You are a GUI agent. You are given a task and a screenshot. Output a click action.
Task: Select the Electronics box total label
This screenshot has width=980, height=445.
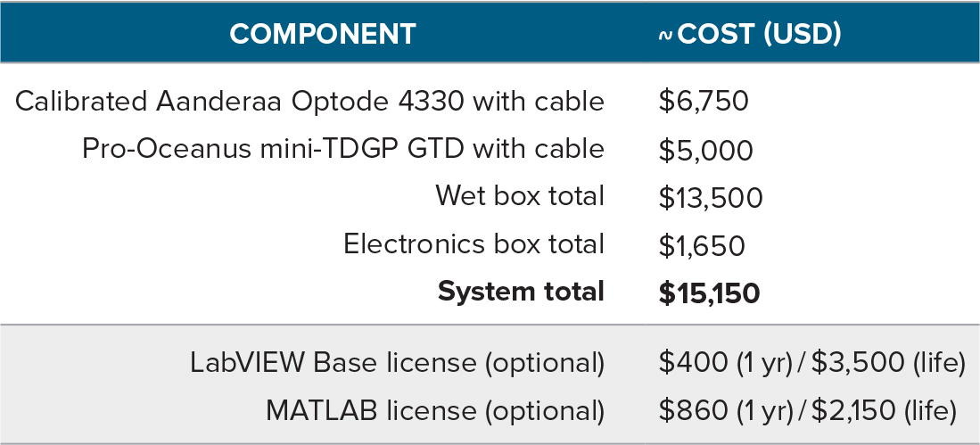pyautogui.click(x=474, y=243)
